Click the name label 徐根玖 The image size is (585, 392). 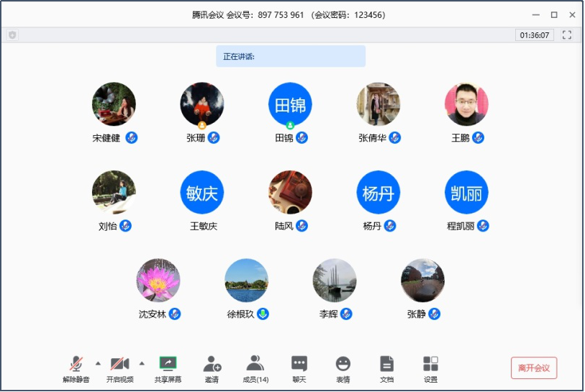pos(240,314)
